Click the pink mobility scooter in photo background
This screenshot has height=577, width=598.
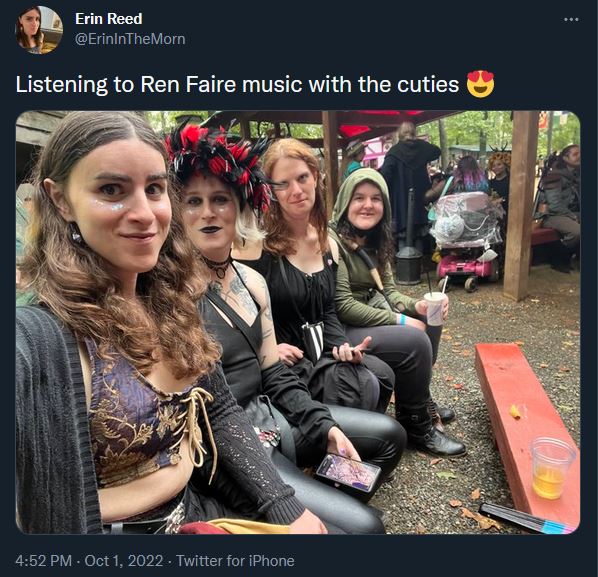(465, 240)
